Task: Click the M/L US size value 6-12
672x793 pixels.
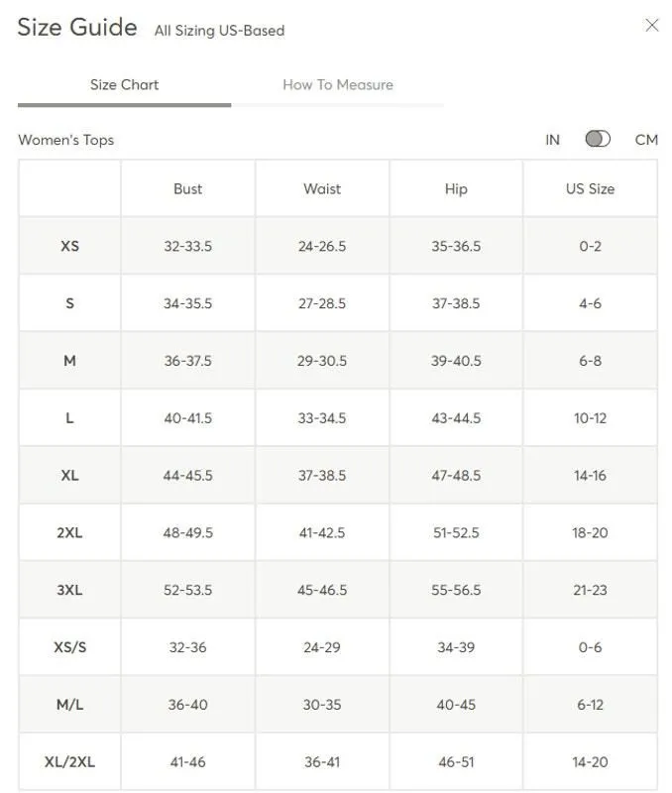Action: click(x=590, y=705)
